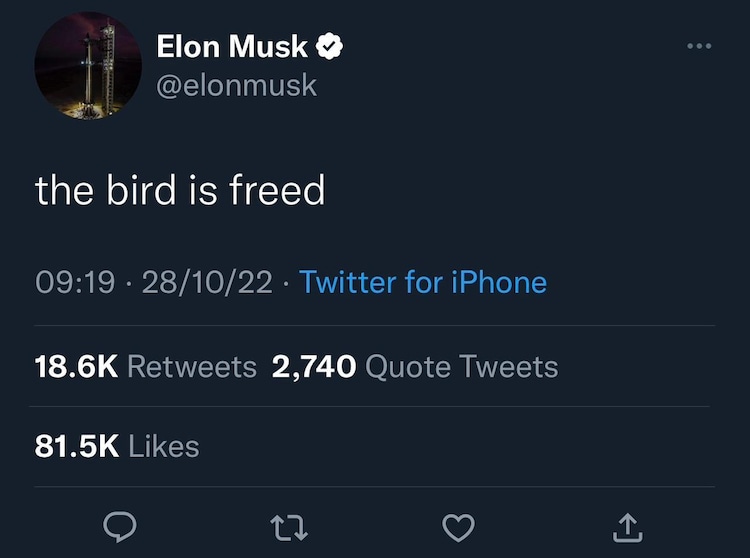Like the tweet with the heart icon
Viewport: 750px width, 558px height.
pyautogui.click(x=459, y=525)
